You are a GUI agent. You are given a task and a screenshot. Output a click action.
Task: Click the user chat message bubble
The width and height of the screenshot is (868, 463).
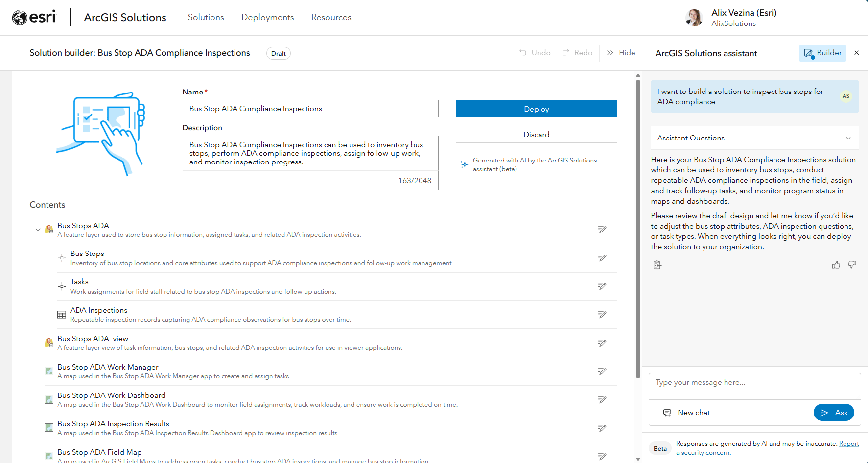tap(755, 96)
